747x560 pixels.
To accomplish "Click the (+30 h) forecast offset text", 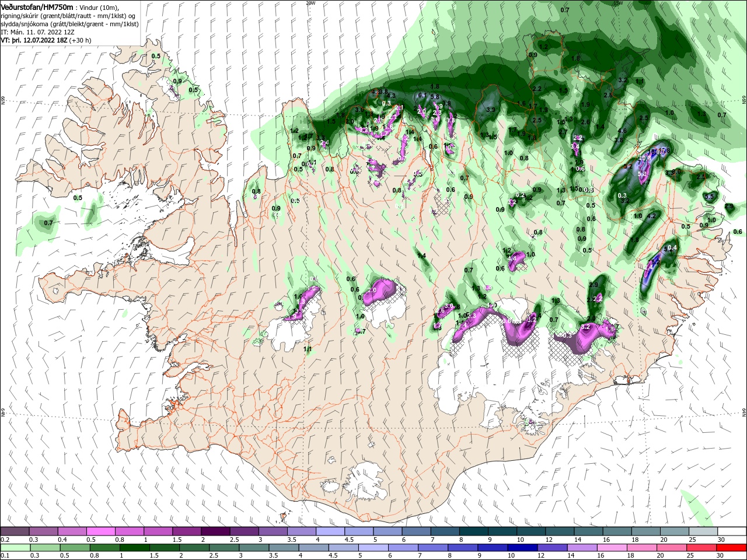I will 81,41.
